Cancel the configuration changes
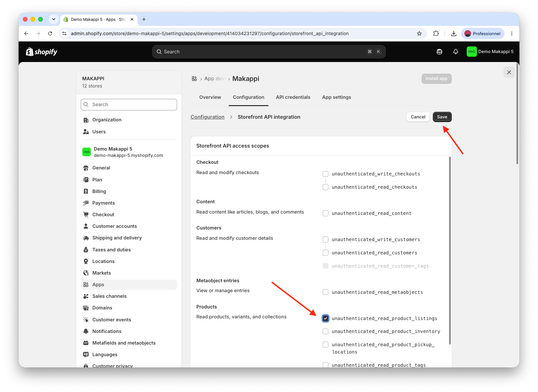Viewport: 538px width, 392px height. (418, 117)
